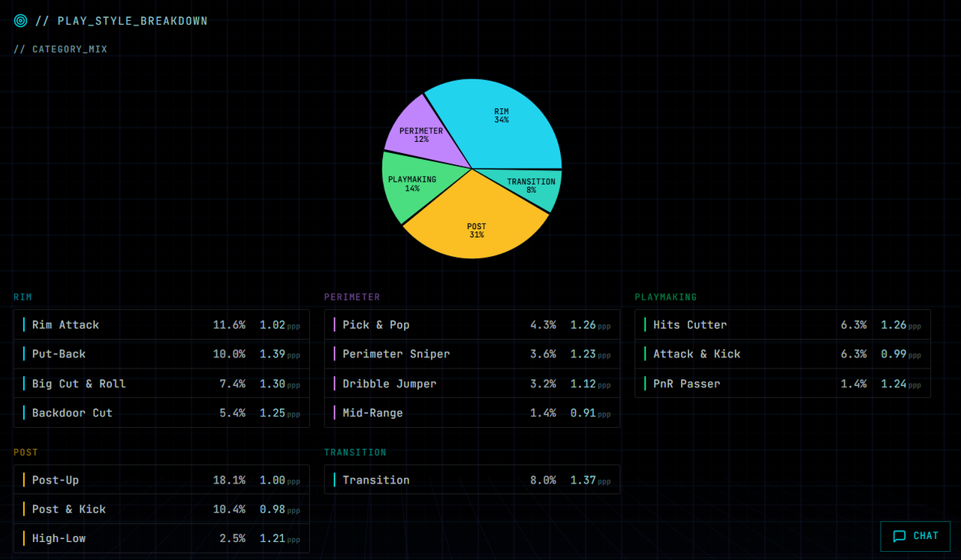The width and height of the screenshot is (961, 560).
Task: Click the 0.91 ppp value for Mid-Range
Action: [590, 413]
